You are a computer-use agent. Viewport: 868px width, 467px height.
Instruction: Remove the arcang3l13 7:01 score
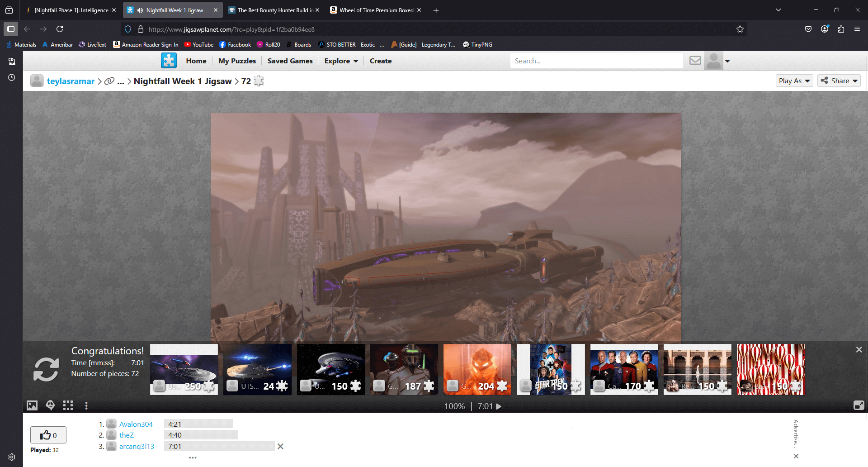point(280,446)
